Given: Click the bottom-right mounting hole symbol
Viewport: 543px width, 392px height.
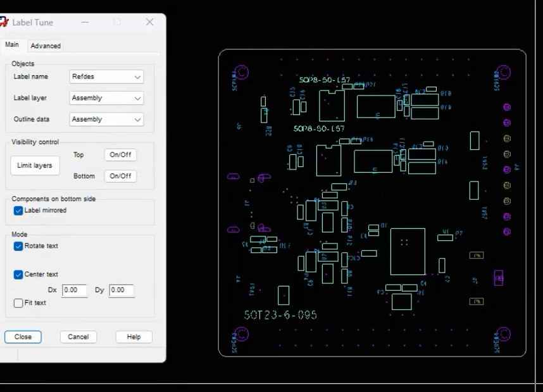Looking at the screenshot, I should (x=504, y=334).
